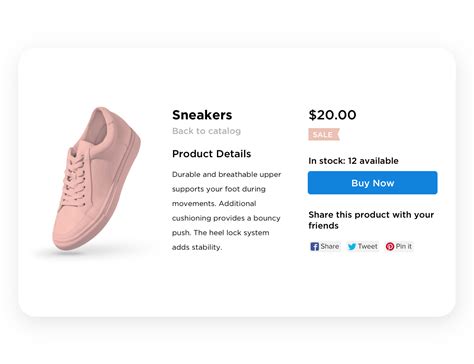The height and width of the screenshot is (364, 474).
Task: Open the pink sneaker product image
Action: pos(97,179)
